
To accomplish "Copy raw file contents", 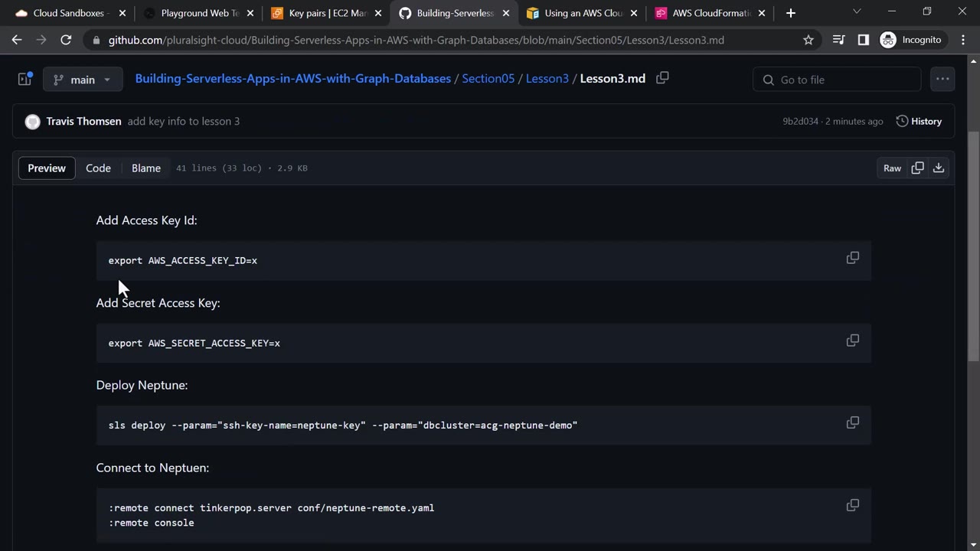I will (x=917, y=168).
